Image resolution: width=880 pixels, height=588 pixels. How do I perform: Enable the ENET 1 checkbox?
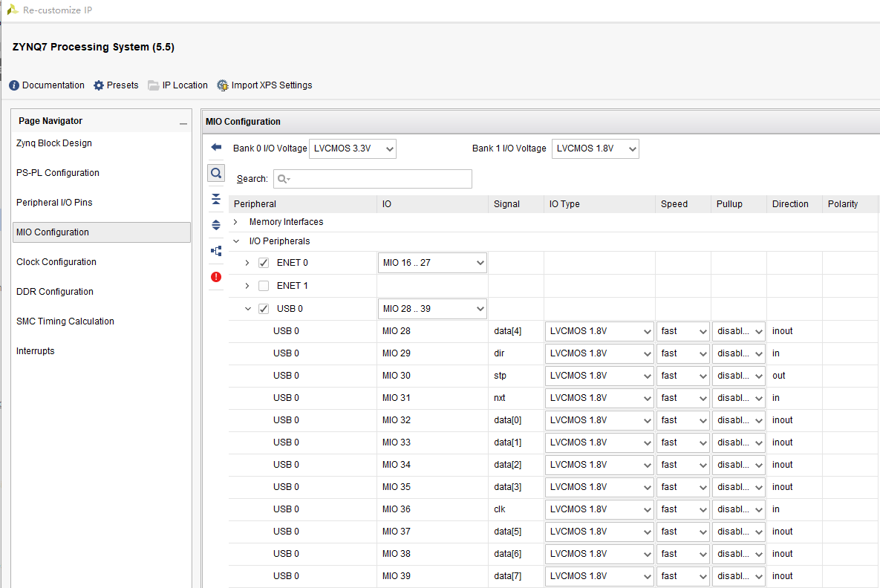(x=263, y=286)
